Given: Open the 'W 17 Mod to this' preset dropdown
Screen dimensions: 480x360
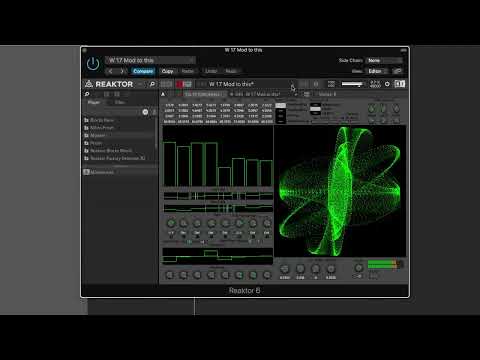Looking at the screenshot, I should coord(151,60).
